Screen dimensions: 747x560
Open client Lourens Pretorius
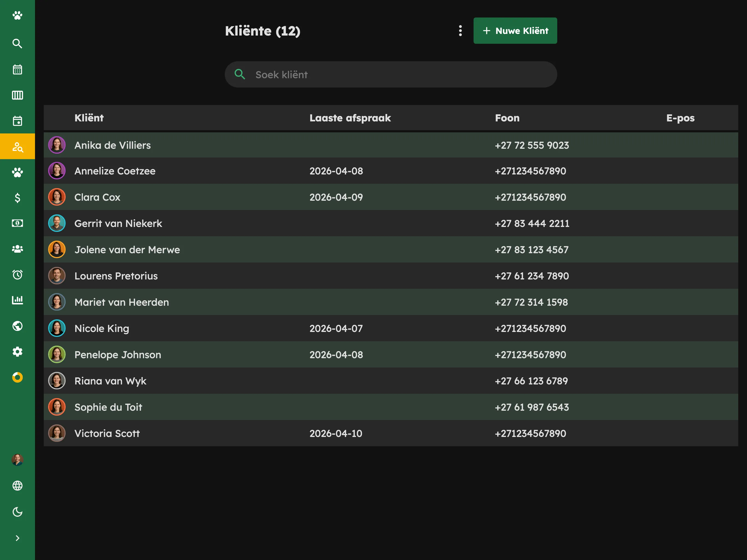tap(391, 276)
